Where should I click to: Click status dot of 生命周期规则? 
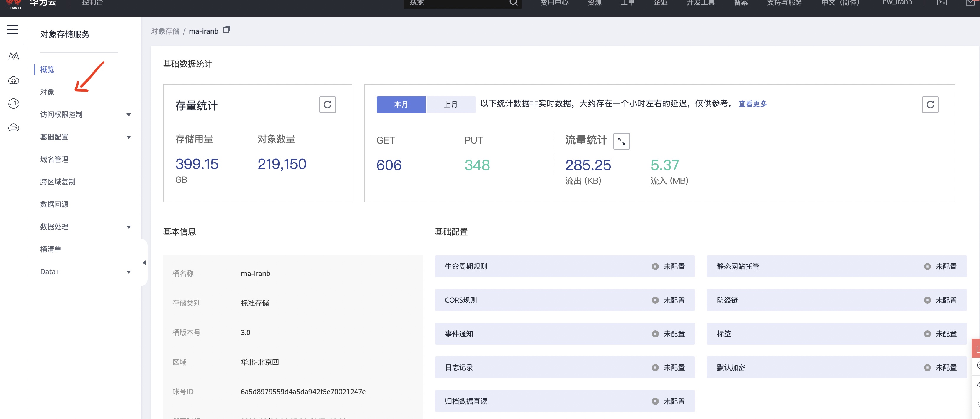click(x=655, y=266)
